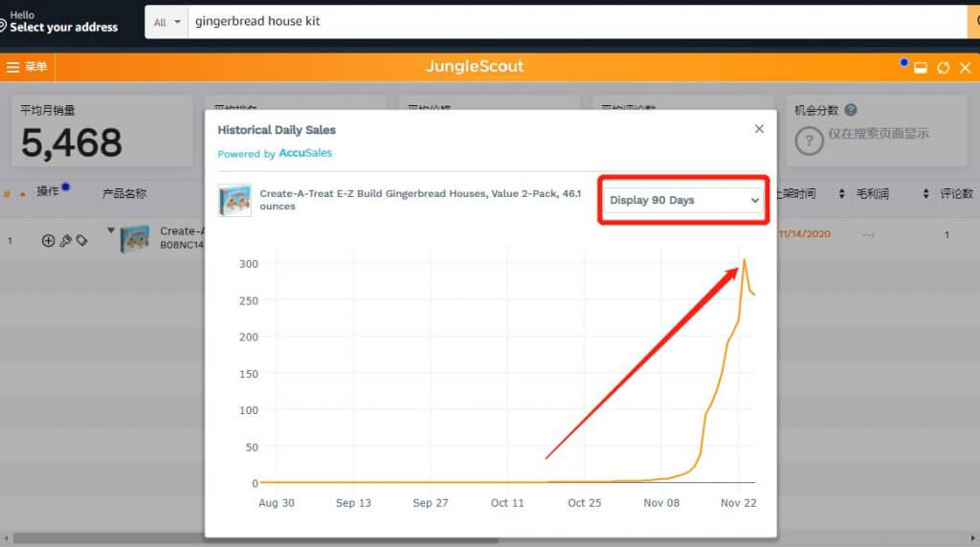Minimize the JungleScout panel
The height and width of the screenshot is (547, 980).
(920, 68)
